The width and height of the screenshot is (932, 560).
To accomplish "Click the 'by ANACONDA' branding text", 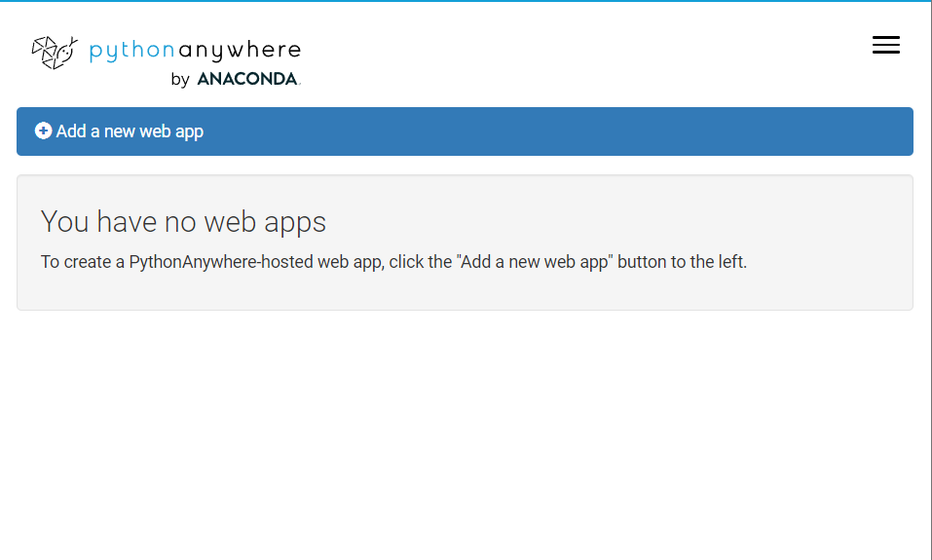I will point(236,79).
